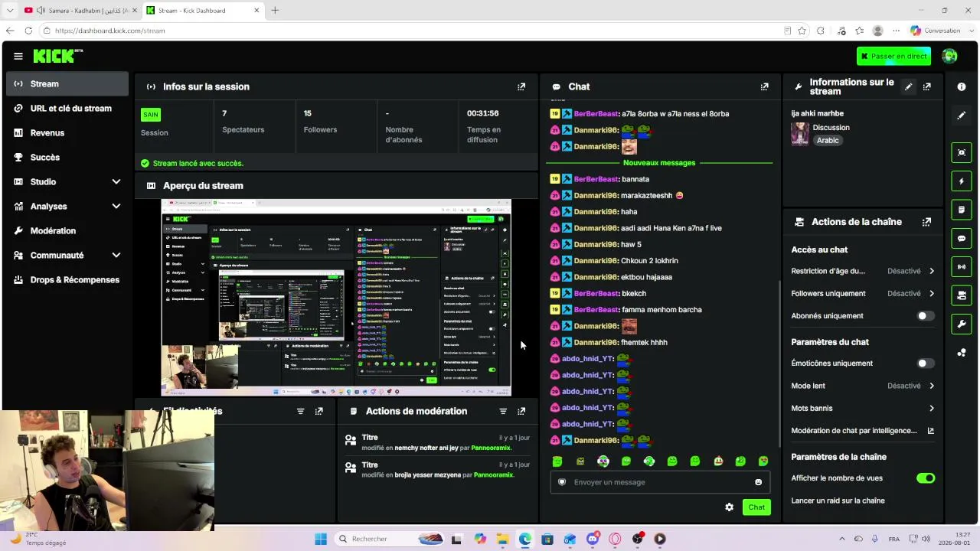Screen dimensions: 980x551
Task: Click the Kick logo
Action: click(57, 56)
